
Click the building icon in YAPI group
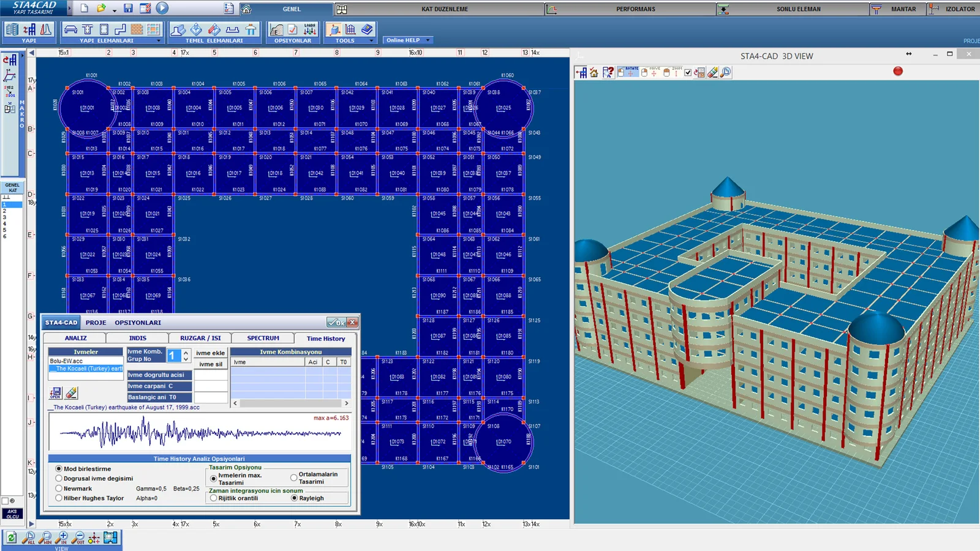coord(12,29)
